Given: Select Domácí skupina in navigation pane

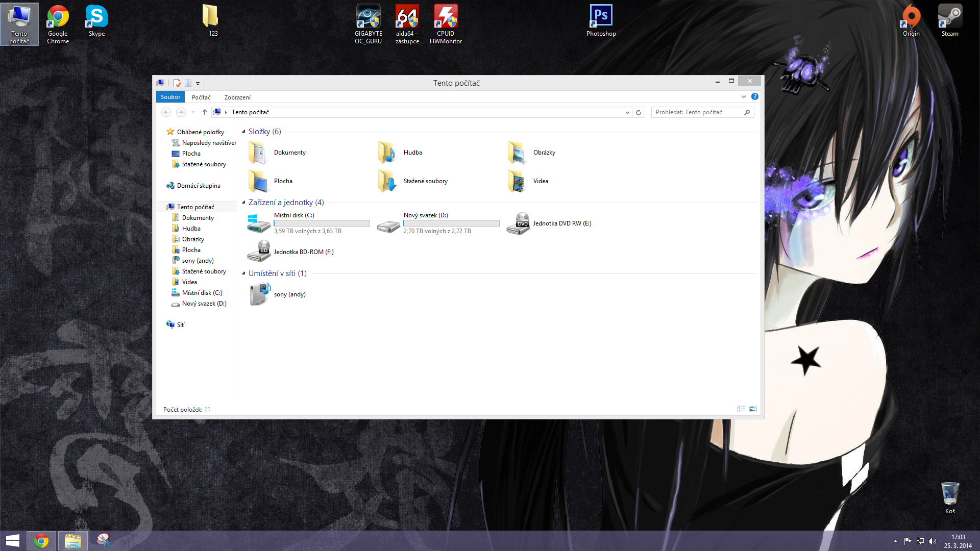Looking at the screenshot, I should [x=199, y=186].
